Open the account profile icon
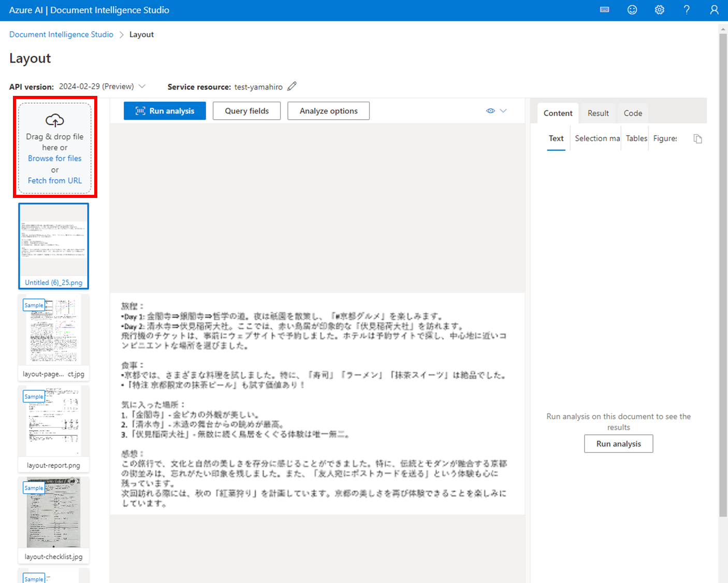This screenshot has width=728, height=583. pyautogui.click(x=714, y=10)
